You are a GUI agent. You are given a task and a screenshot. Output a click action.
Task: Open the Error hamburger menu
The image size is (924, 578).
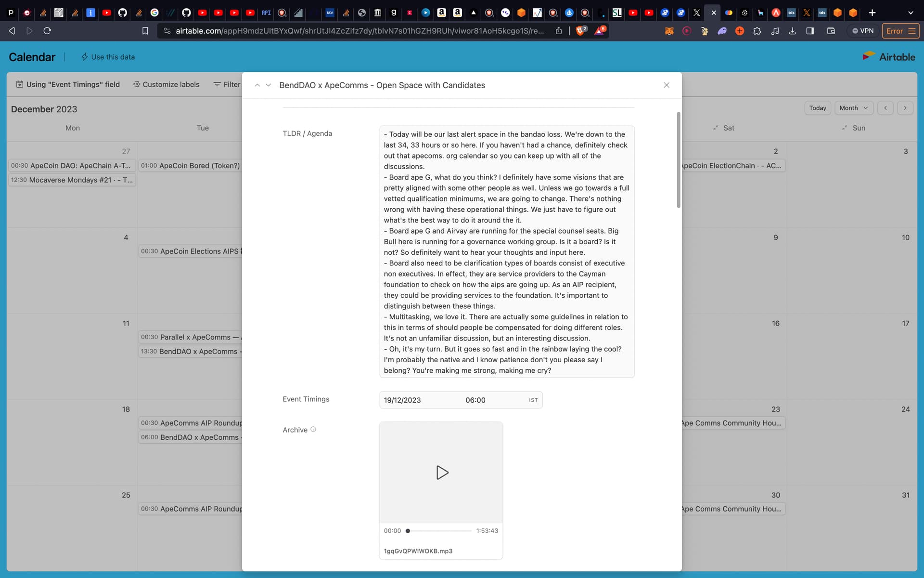(911, 31)
